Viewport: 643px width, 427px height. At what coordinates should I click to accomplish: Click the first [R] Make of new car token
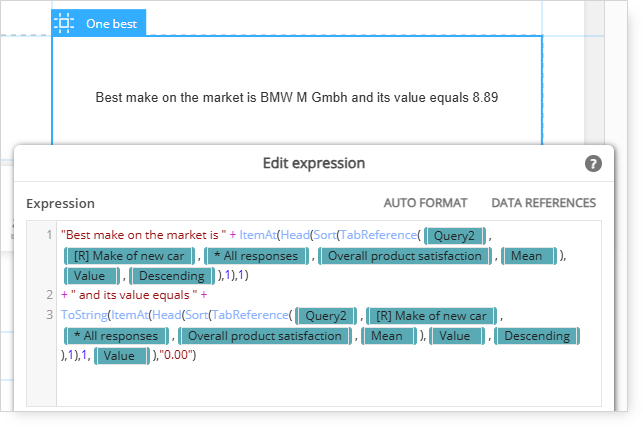point(129,256)
